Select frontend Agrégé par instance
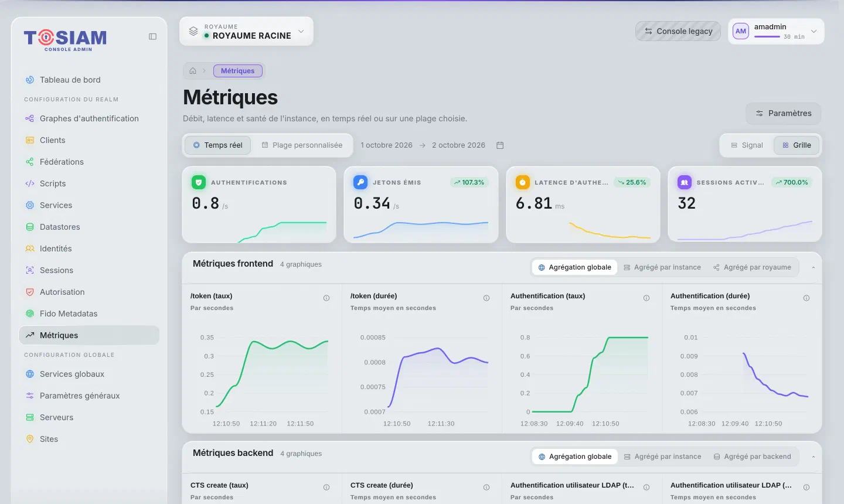Viewport: 844px width, 504px height. (662, 267)
